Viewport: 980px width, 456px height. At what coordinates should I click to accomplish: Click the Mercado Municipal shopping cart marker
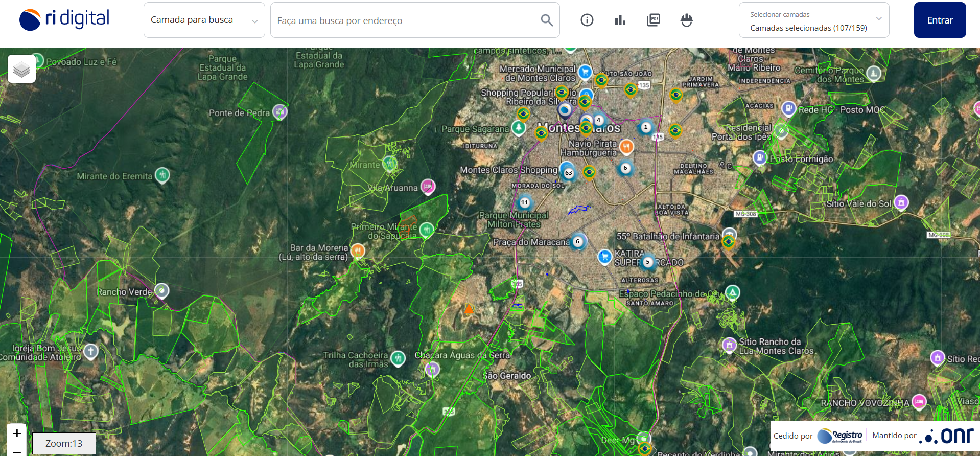tap(585, 72)
